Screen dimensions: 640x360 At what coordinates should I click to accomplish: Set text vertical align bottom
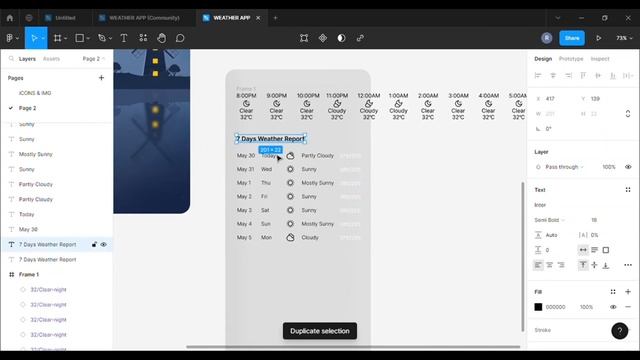[x=606, y=265]
